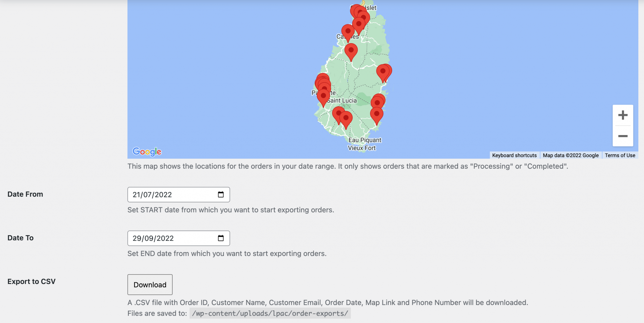Click an empty ocean area on the map
The height and width of the screenshot is (323, 644).
220,79
